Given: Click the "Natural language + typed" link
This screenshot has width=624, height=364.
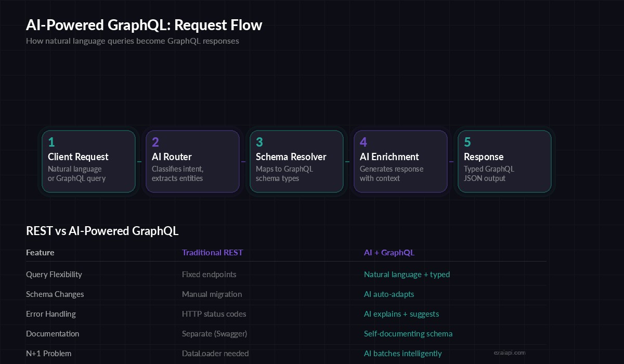Looking at the screenshot, I should pos(407,274).
